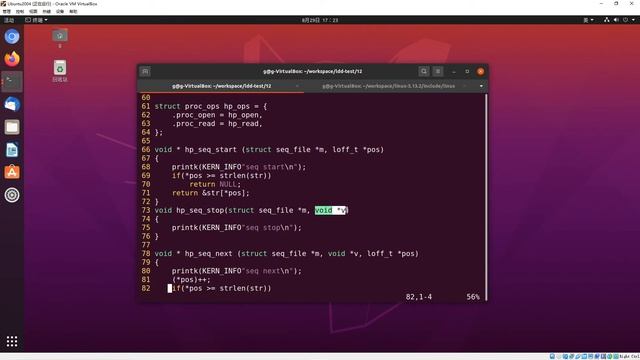Minimize the Ubuntu terminal window

pyautogui.click(x=454, y=71)
